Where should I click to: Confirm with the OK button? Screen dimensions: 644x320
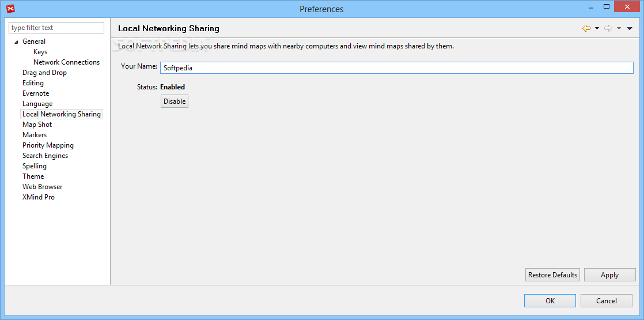point(550,300)
